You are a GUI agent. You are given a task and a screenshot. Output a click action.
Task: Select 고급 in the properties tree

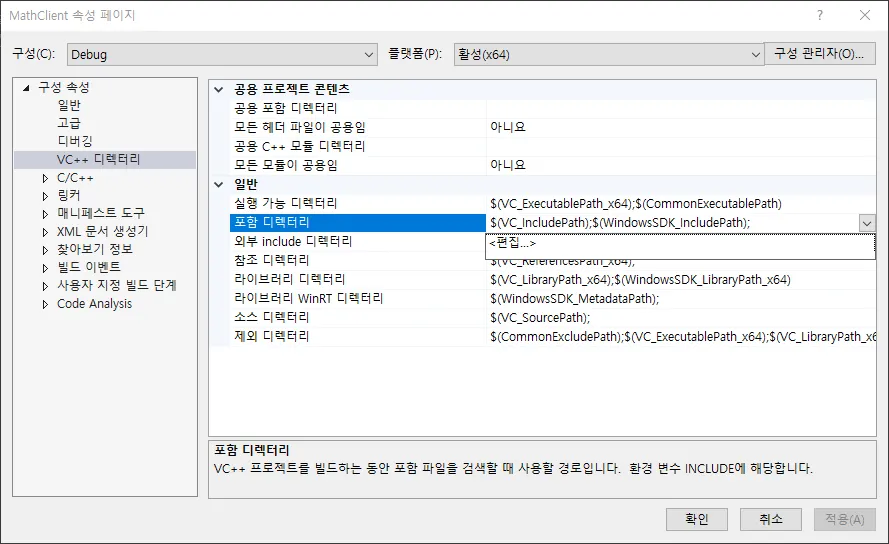click(x=69, y=123)
